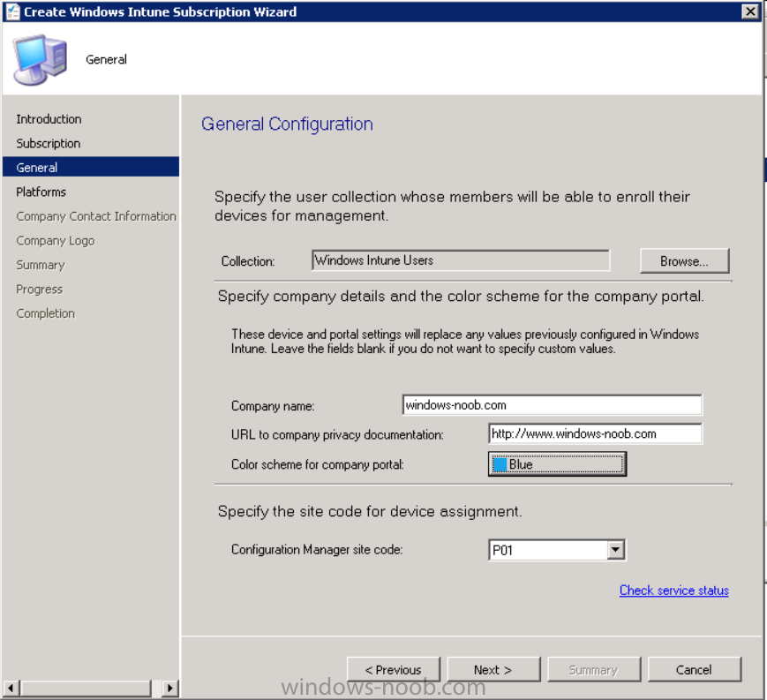Click the Company name input field
This screenshot has width=767, height=700.
pos(552,405)
